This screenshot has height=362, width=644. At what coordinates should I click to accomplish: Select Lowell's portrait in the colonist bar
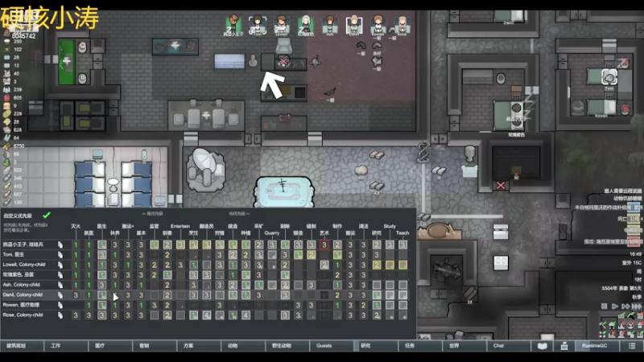281,26
